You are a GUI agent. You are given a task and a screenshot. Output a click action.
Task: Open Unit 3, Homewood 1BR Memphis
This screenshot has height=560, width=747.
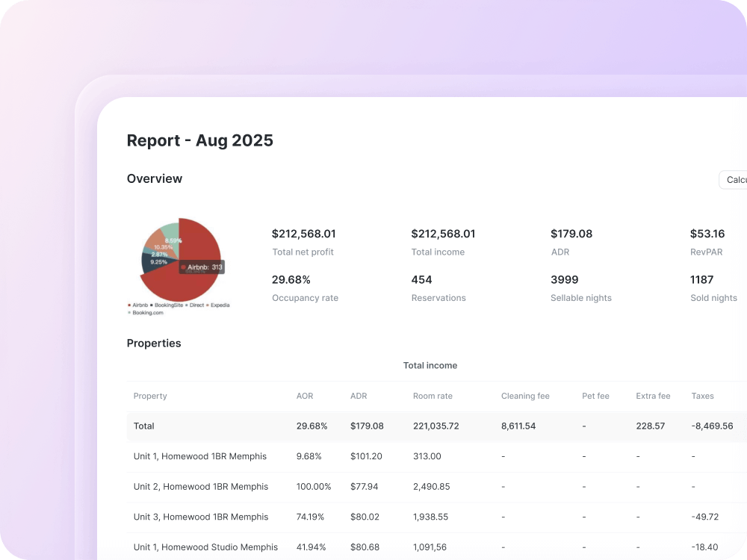tap(199, 517)
